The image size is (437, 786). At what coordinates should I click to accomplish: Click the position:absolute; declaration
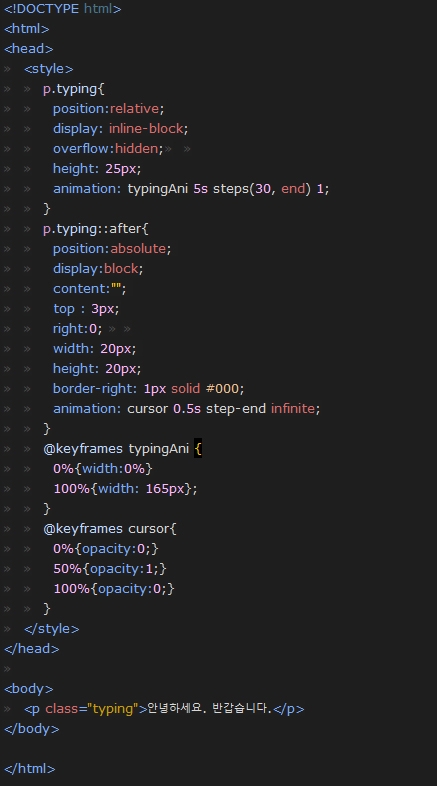click(112, 249)
